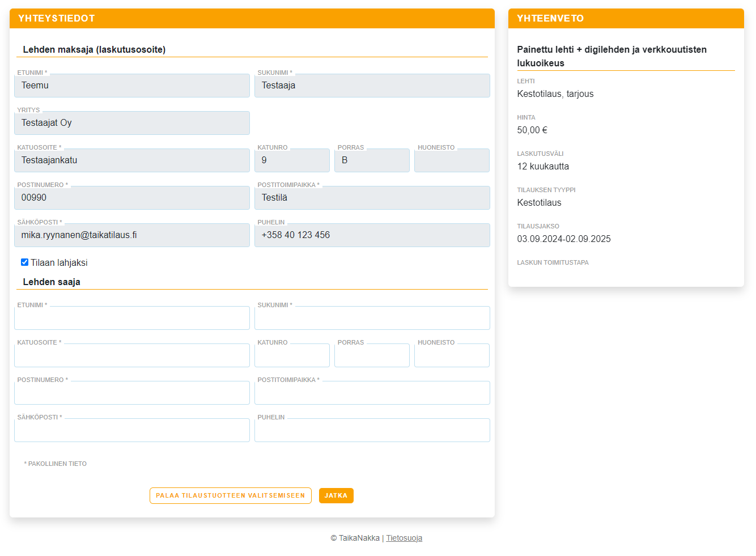
Task: Click the Painettu lehti + digilehden heading
Action: coord(612,56)
